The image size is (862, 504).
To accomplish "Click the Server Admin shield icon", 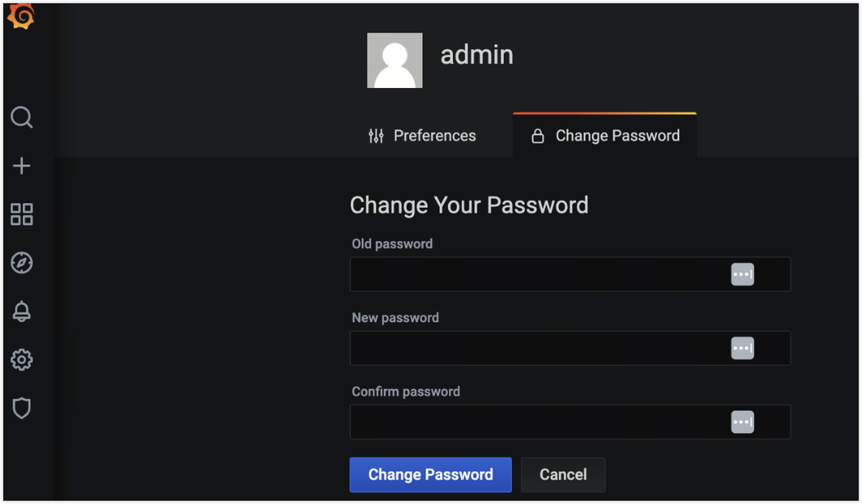I will click(21, 408).
